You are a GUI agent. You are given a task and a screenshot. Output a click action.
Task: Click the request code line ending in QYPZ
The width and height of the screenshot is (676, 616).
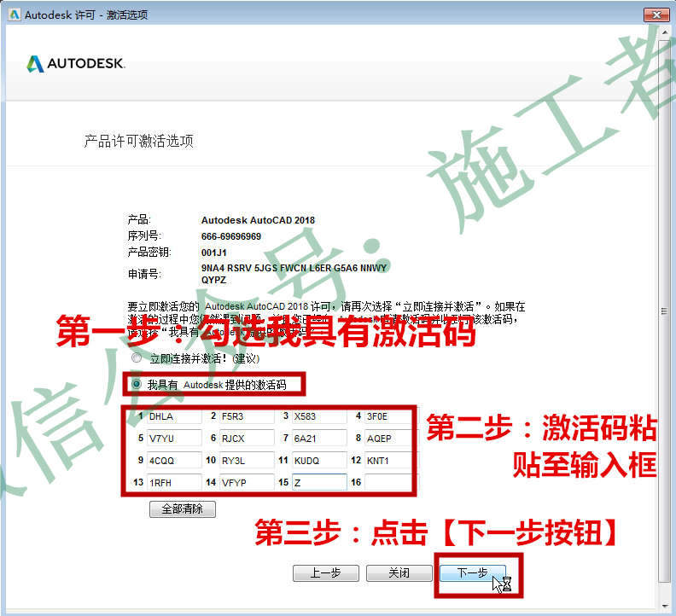click(x=213, y=280)
